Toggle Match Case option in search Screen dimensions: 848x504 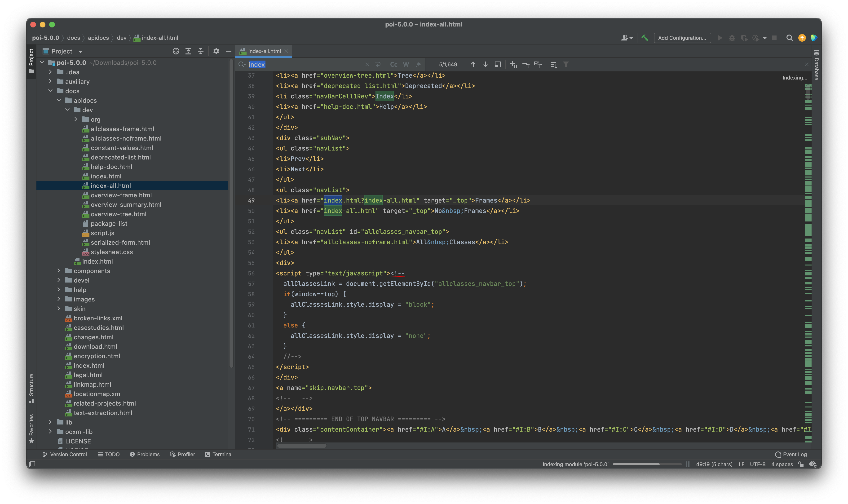(x=394, y=65)
